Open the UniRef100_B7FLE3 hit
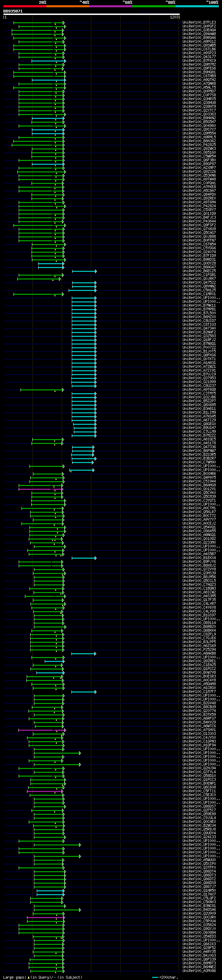This screenshot has height=980, width=222. 199,23
